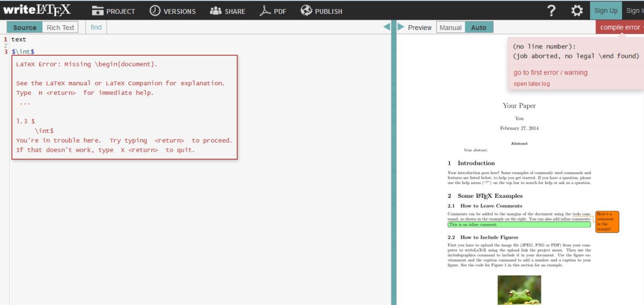
Task: Open the find search box
Action: (x=96, y=27)
